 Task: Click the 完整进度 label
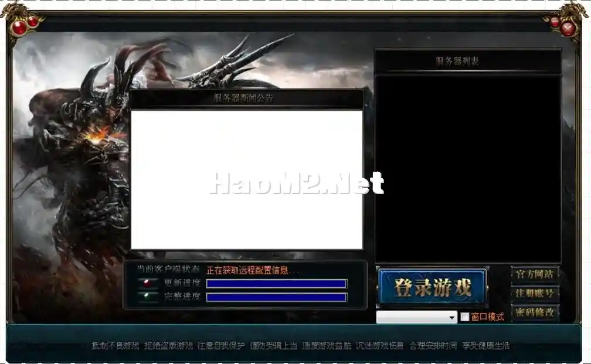click(182, 296)
